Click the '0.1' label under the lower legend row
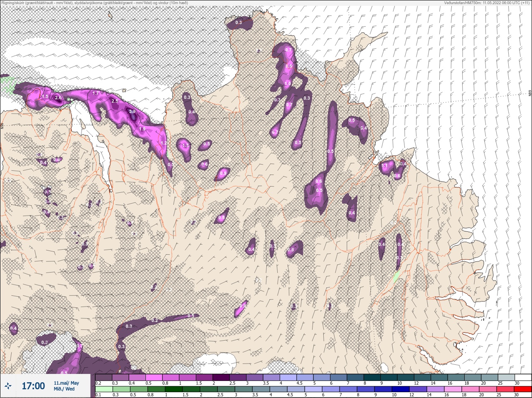Image resolution: width=532 pixels, height=398 pixels. (98, 395)
